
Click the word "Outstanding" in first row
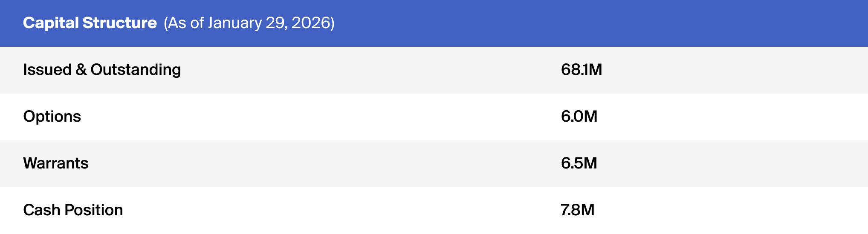[x=136, y=70]
